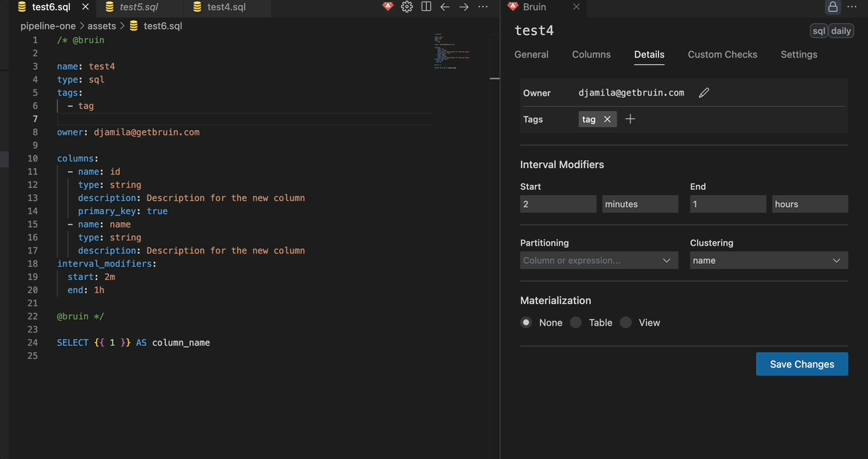Click the test5.sql tab file icon

pos(110,7)
